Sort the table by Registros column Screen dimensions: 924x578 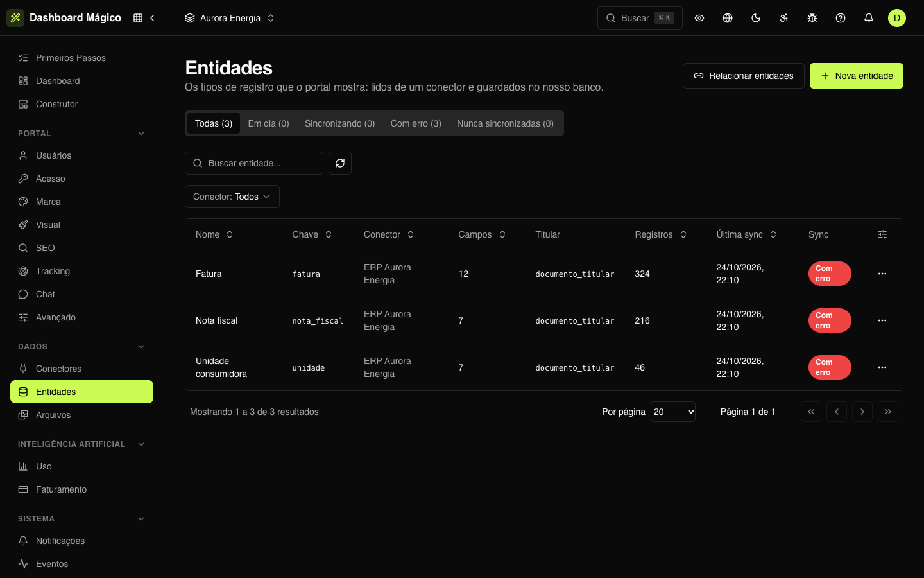coord(661,234)
